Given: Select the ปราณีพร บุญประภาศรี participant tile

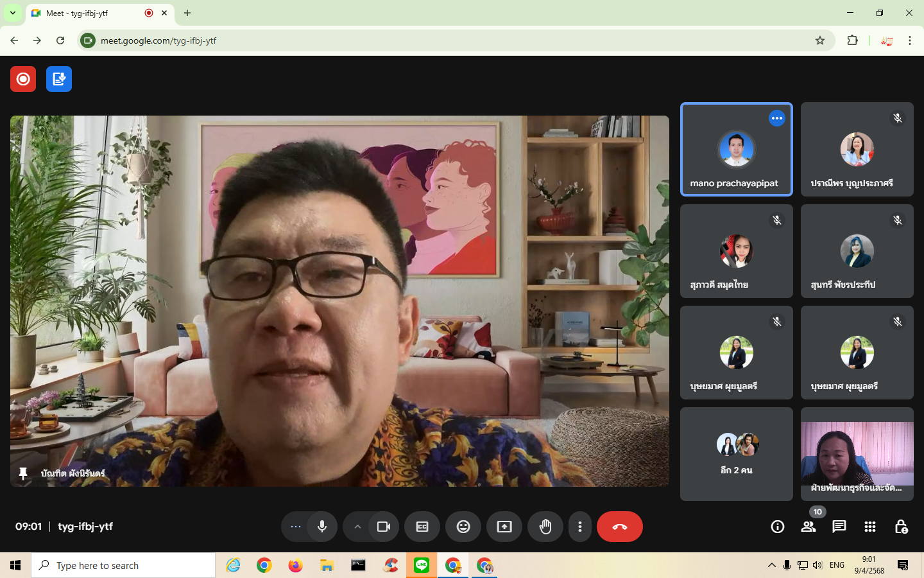Looking at the screenshot, I should point(857,149).
